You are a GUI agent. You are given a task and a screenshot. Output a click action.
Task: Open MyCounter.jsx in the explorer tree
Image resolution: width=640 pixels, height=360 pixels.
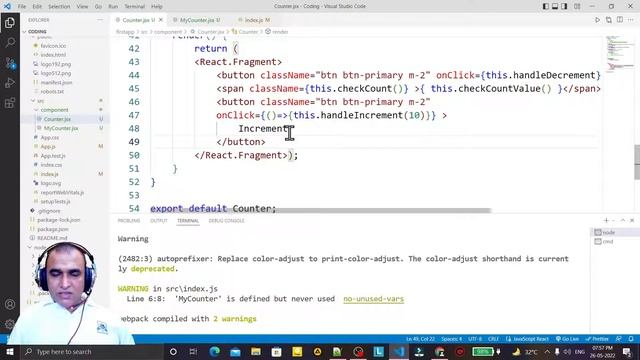click(x=61, y=128)
